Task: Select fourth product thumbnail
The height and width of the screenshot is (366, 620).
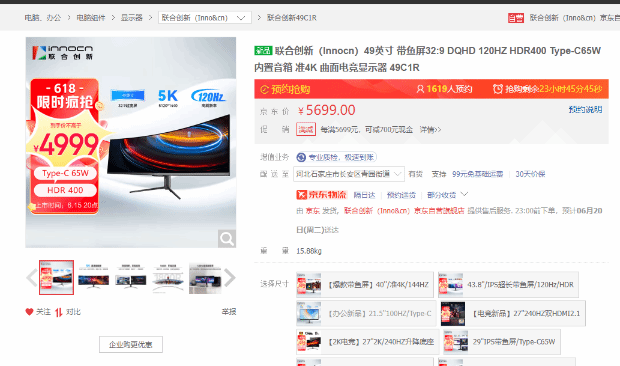Action: pyautogui.click(x=168, y=277)
